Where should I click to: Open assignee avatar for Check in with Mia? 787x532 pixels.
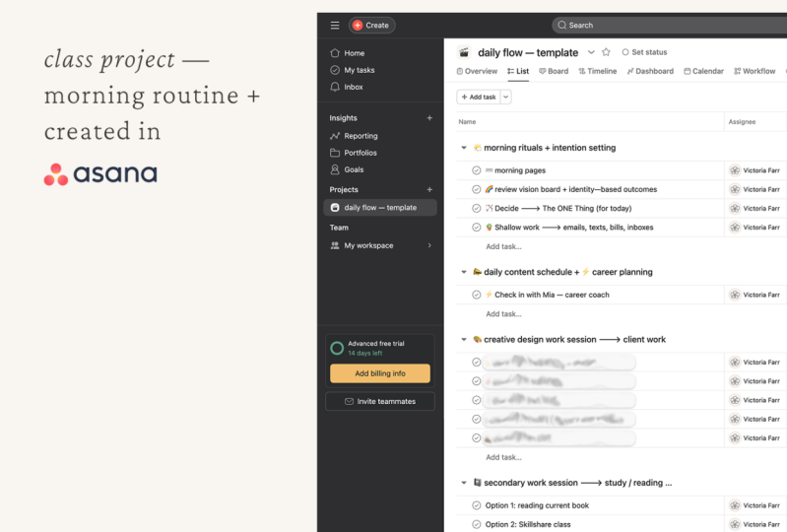point(735,295)
